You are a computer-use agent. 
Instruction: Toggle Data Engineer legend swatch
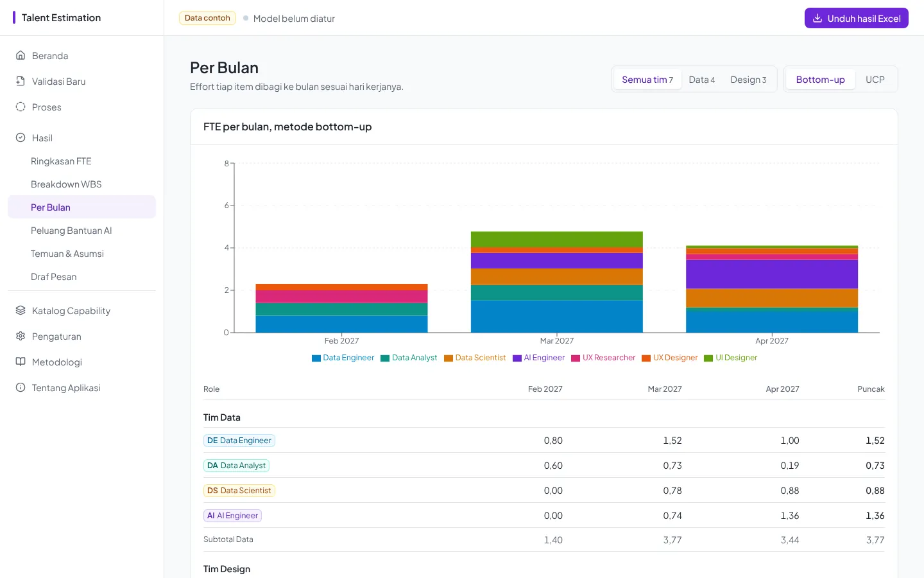[316, 358]
